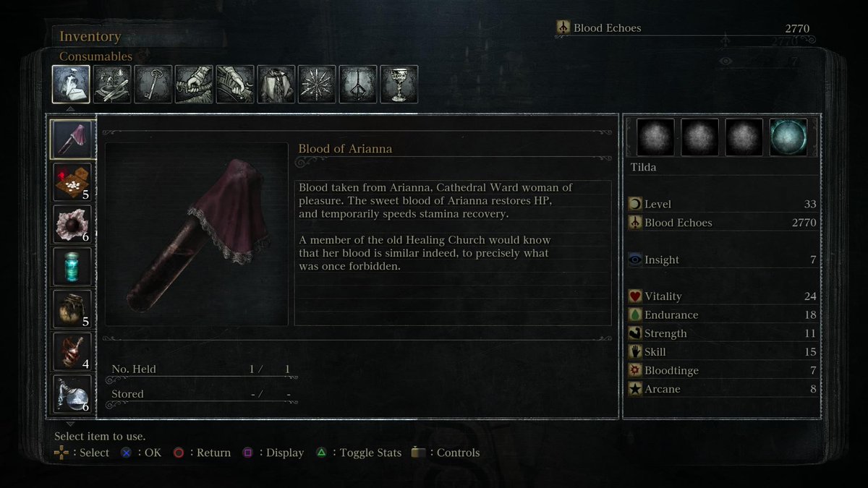Image resolution: width=868 pixels, height=488 pixels.
Task: Choose the right-hand weapons category
Action: click(194, 85)
